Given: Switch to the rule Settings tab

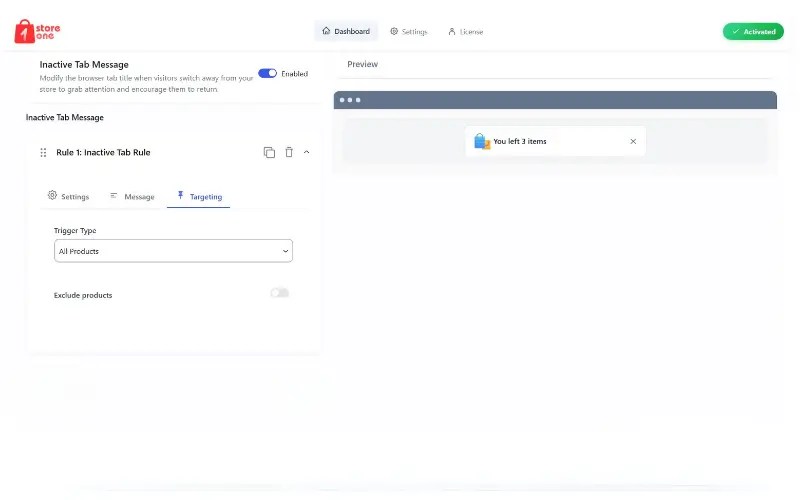Looking at the screenshot, I should (x=68, y=196).
